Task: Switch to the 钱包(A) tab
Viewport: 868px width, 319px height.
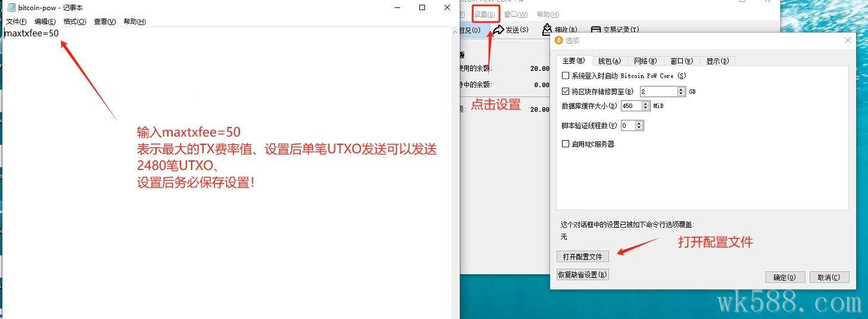Action: click(609, 61)
